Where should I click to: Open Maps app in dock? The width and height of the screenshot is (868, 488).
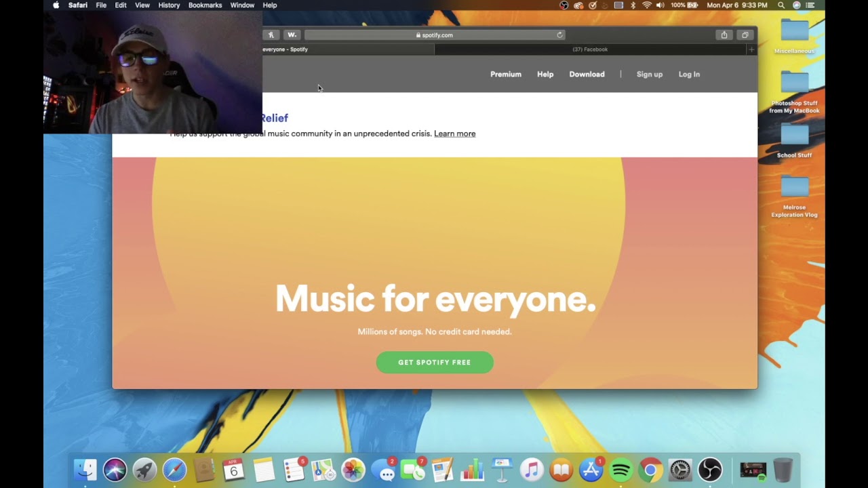323,470
